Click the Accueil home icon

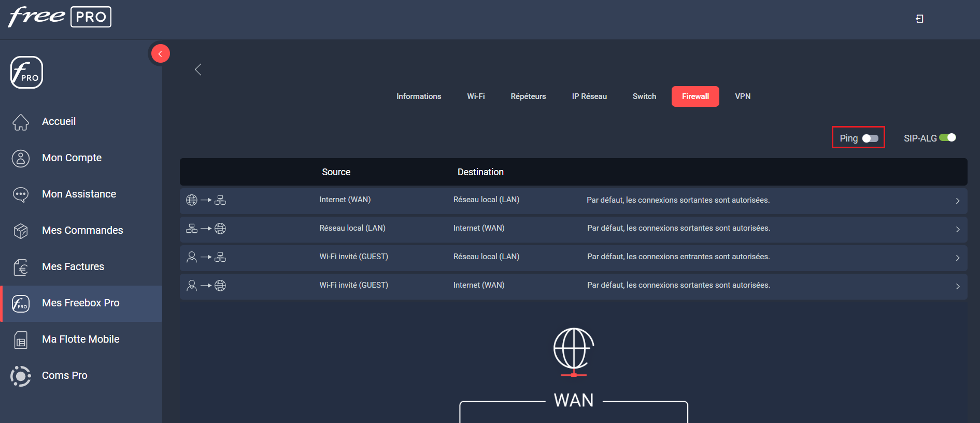coord(21,122)
